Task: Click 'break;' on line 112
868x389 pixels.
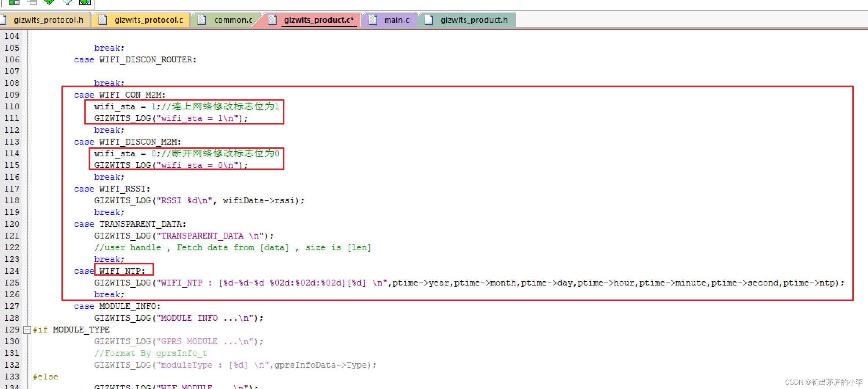Action: [109, 130]
